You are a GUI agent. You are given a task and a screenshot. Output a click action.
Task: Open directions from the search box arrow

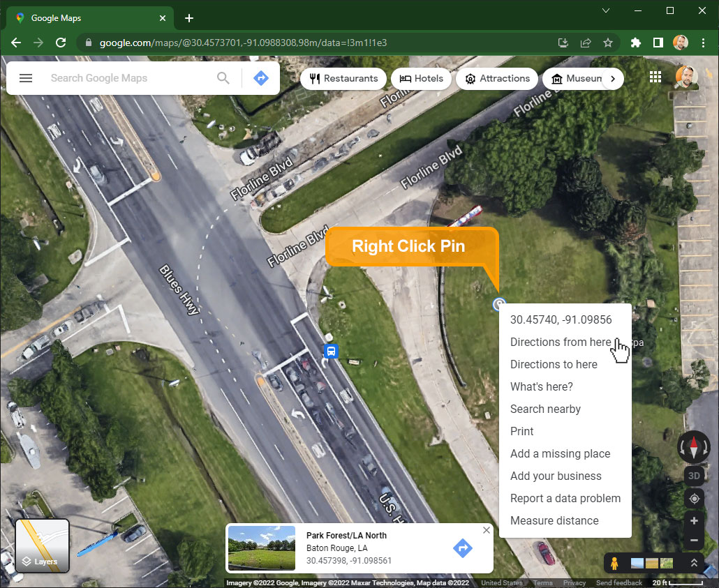[261, 78]
